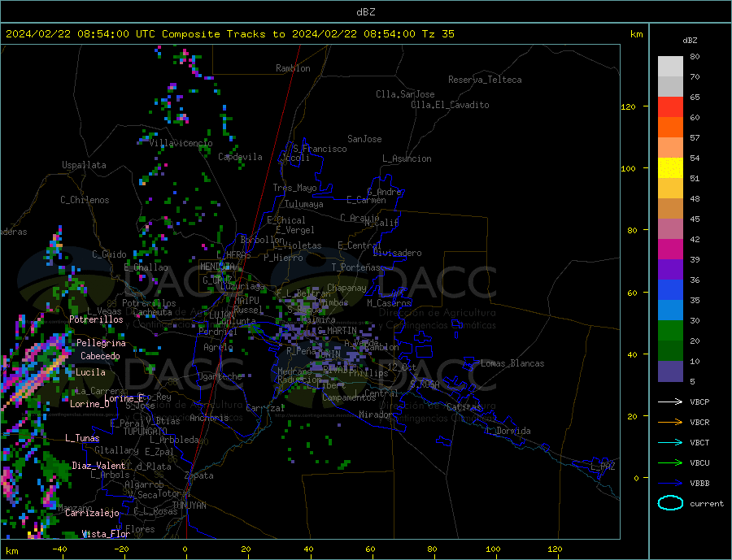The height and width of the screenshot is (560, 732).
Task: Click the 'Mirador' place label
Action: pyautogui.click(x=376, y=415)
